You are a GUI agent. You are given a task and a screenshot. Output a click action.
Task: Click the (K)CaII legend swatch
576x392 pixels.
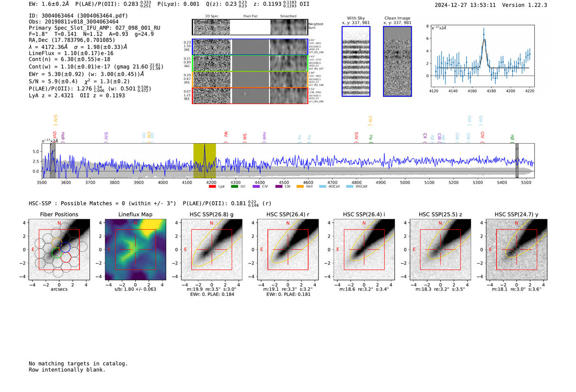[x=323, y=186]
